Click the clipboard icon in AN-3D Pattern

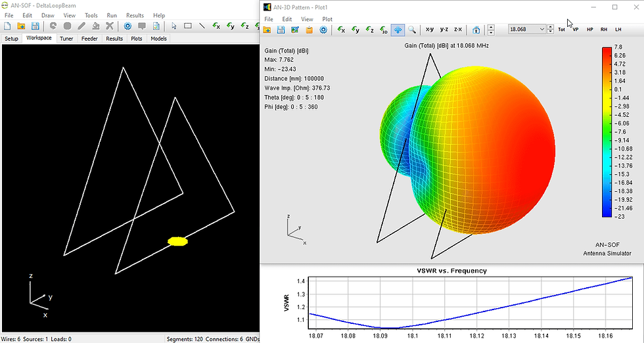310,30
